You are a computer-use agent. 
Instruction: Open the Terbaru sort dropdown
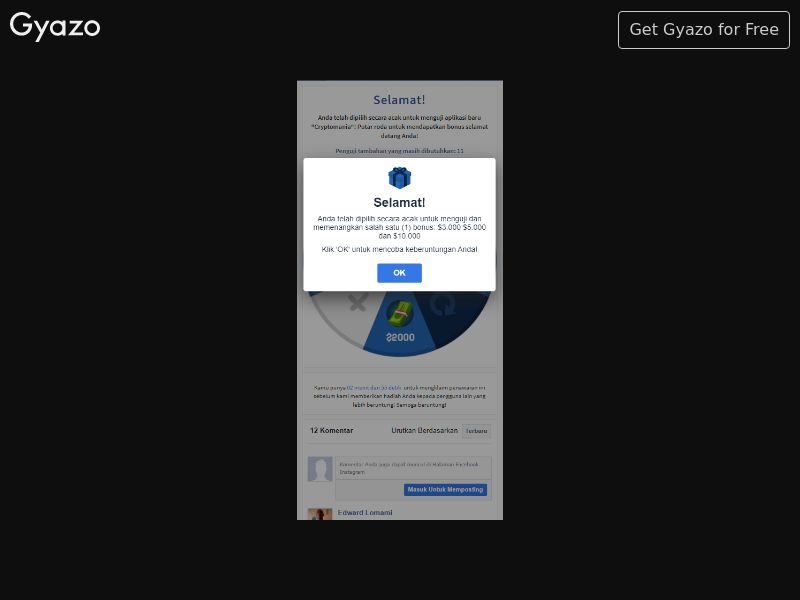click(x=476, y=431)
